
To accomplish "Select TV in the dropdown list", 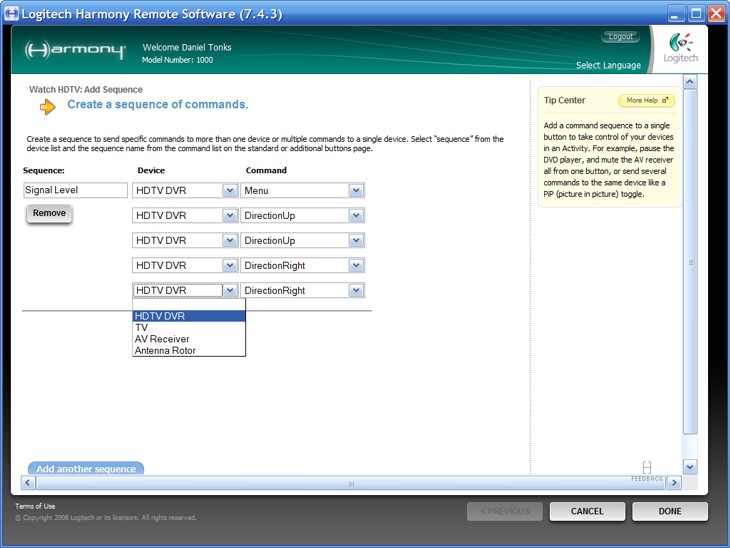I will (189, 328).
